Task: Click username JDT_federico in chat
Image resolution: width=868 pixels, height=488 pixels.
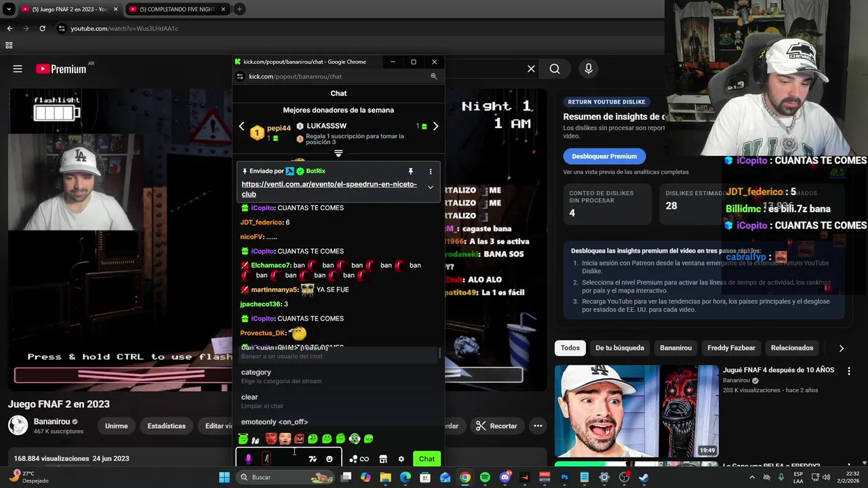Action: tap(262, 222)
